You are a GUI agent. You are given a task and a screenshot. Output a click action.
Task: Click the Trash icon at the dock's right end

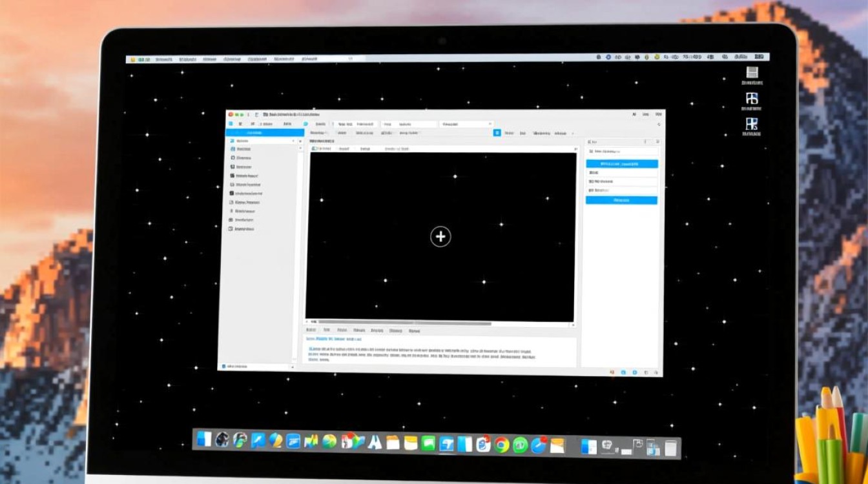click(671, 447)
